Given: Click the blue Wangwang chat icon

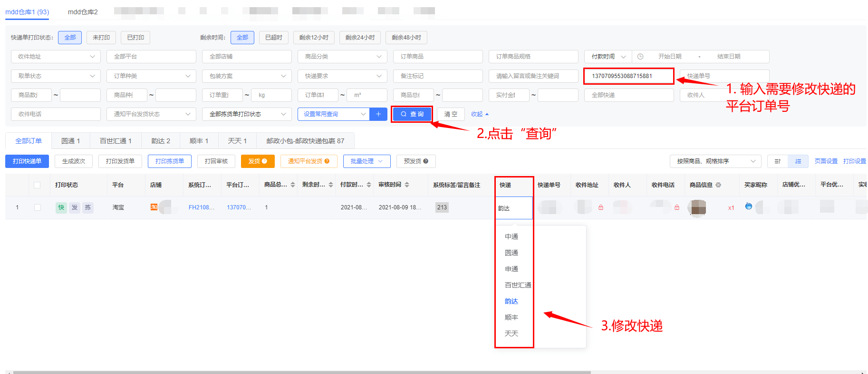Looking at the screenshot, I should click(x=749, y=206).
